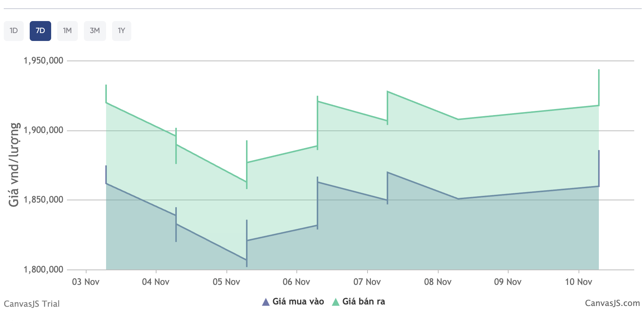Click the 03 Nov x-axis label
This screenshot has height=321, width=644.
[86, 282]
